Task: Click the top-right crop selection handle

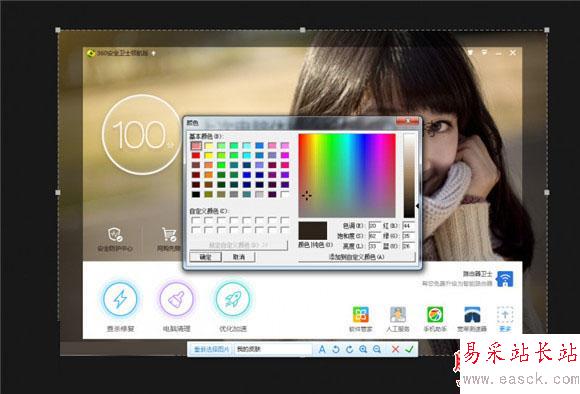Action: (x=547, y=30)
